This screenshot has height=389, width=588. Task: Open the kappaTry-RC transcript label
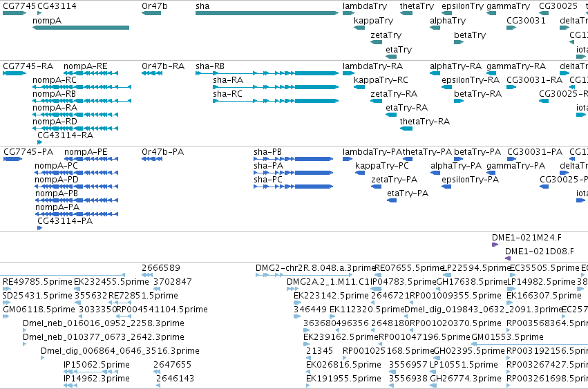point(381,80)
